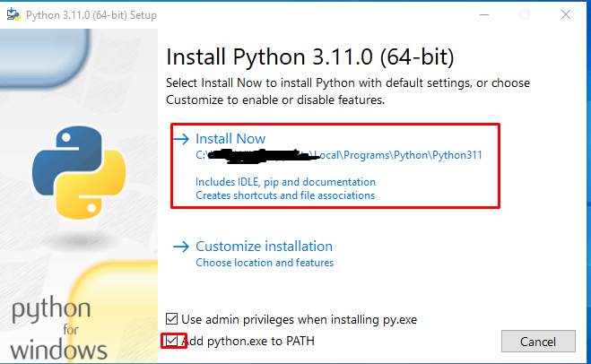Click 'Creates shortcuts and file associations' text
This screenshot has width=591, height=364.
[x=285, y=195]
